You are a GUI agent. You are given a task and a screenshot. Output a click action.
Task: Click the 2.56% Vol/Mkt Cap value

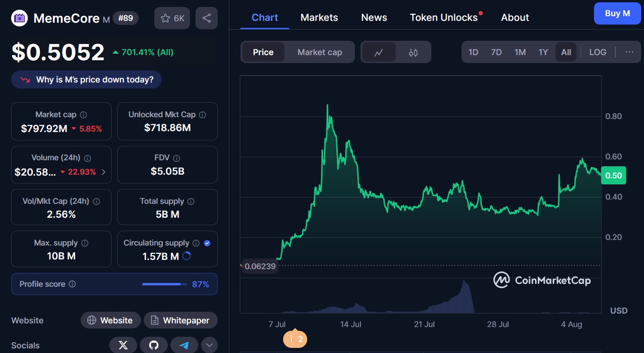[x=61, y=214]
